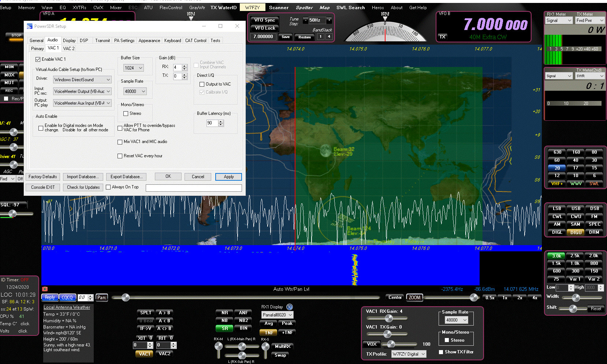Check Allow PTT to override VAC checkbox

120,128
